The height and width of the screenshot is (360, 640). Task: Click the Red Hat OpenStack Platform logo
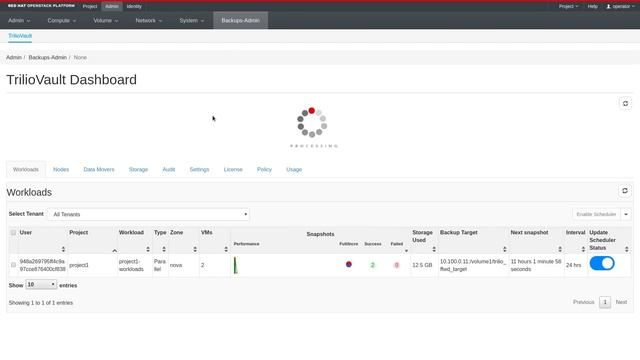click(41, 6)
